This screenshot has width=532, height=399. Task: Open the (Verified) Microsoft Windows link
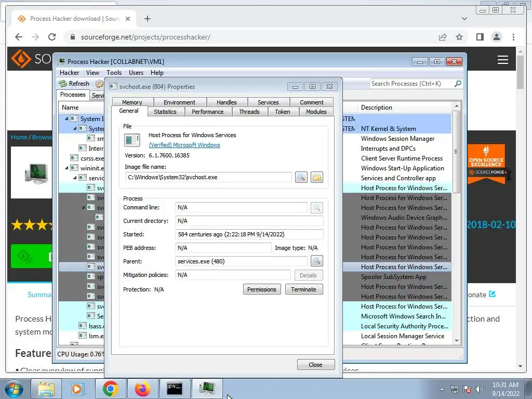(184, 145)
